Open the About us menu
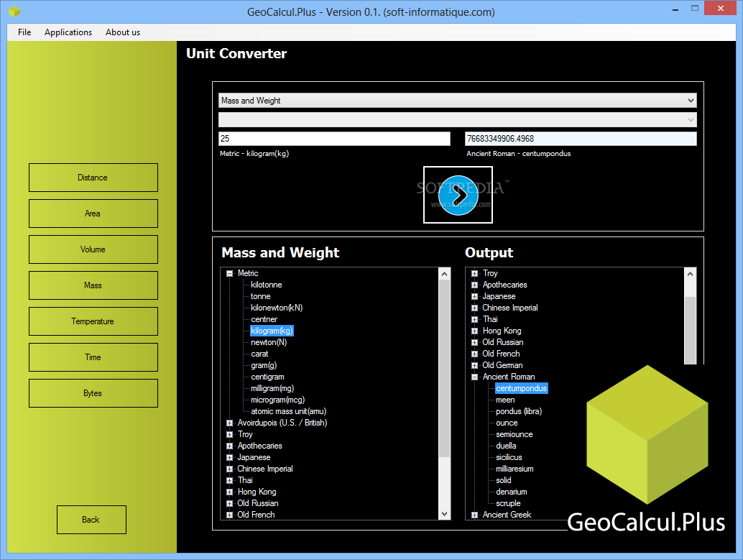This screenshot has width=743, height=560. pyautogui.click(x=123, y=32)
